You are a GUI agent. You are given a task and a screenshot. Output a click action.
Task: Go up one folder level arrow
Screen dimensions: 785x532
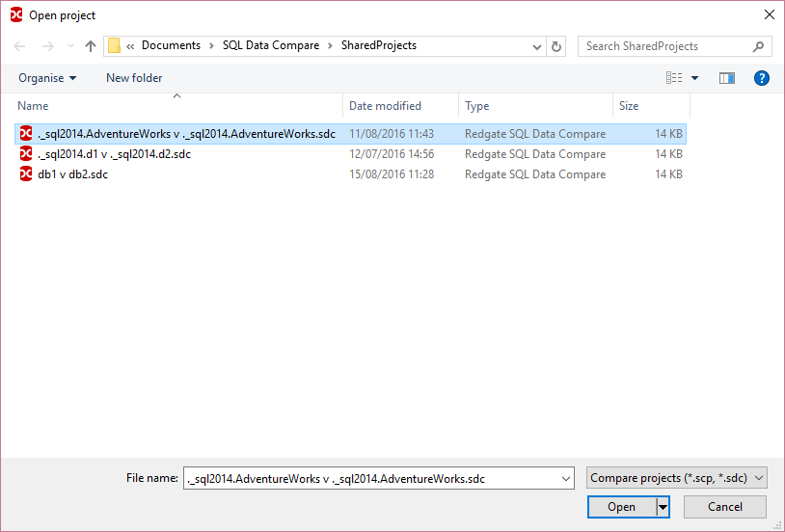tap(91, 46)
